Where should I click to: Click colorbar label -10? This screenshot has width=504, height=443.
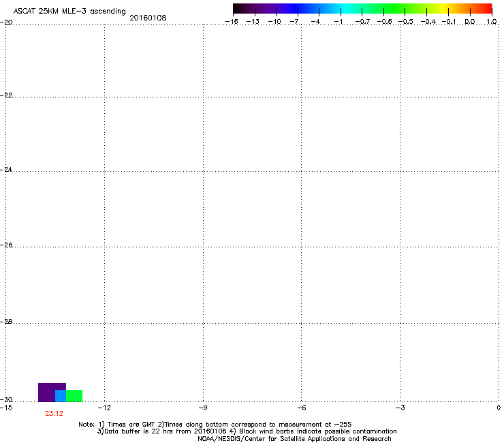pos(274,22)
